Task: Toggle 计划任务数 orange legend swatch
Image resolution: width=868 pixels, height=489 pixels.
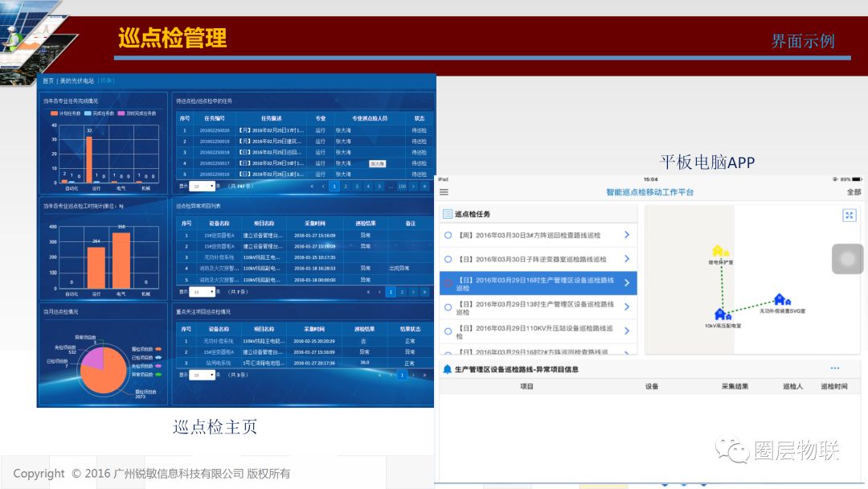Action: tap(55, 113)
